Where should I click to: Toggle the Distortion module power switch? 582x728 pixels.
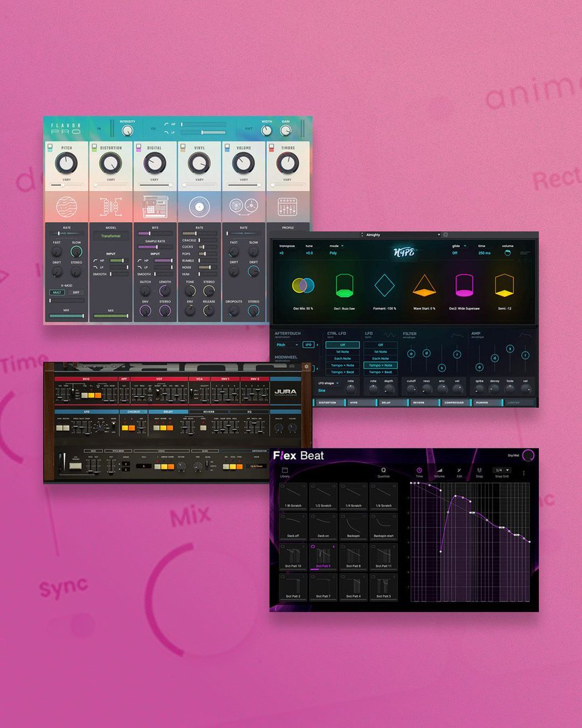pyautogui.click(x=94, y=147)
